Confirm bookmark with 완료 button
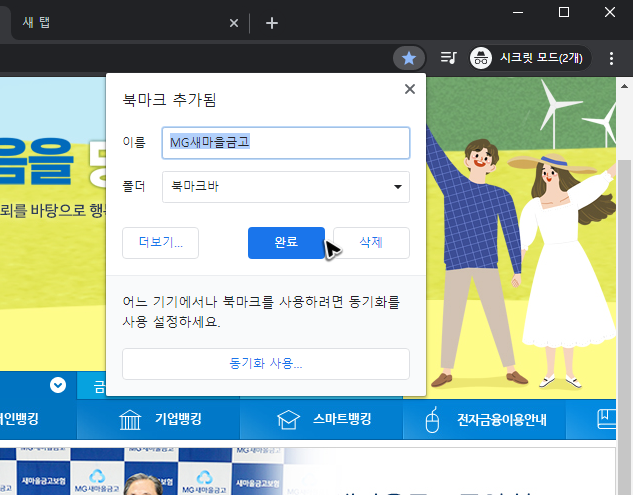633x495 pixels. [x=286, y=243]
